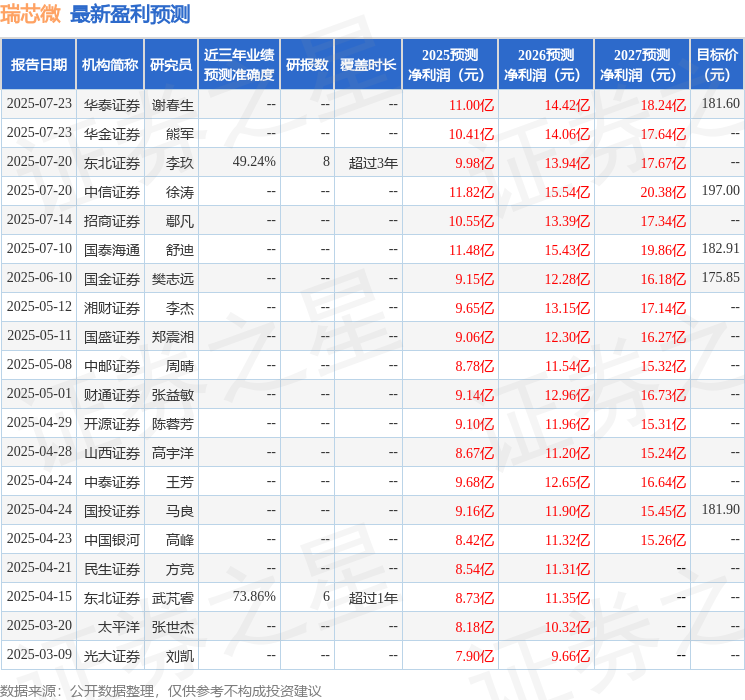
Task: Select 中泰证券 institution cell
Action: click(x=112, y=482)
